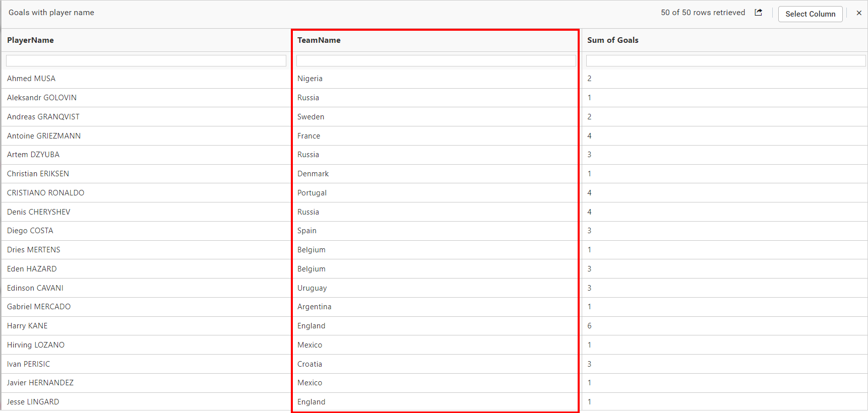Image resolution: width=868 pixels, height=413 pixels.
Task: Click the export results icon
Action: point(758,12)
